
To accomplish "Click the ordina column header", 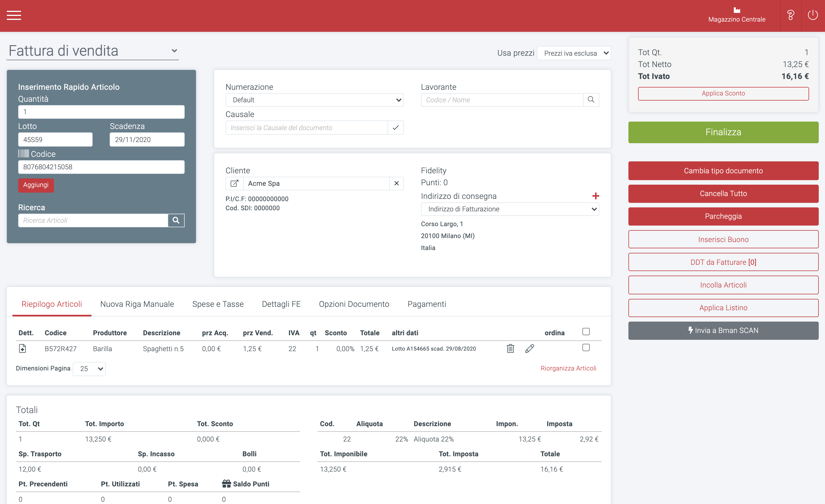I will point(555,333).
